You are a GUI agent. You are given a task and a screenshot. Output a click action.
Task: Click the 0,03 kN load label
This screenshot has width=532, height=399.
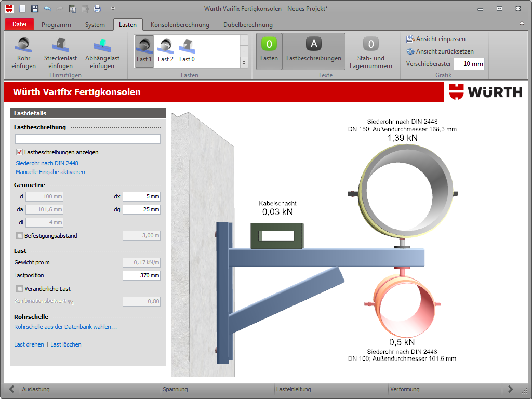277,212
